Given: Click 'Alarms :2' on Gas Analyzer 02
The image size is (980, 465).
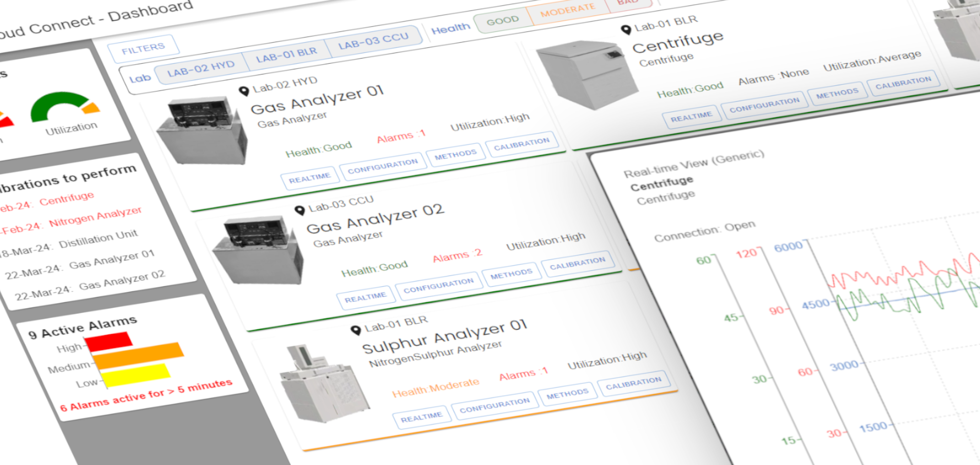Looking at the screenshot, I should 457,256.
